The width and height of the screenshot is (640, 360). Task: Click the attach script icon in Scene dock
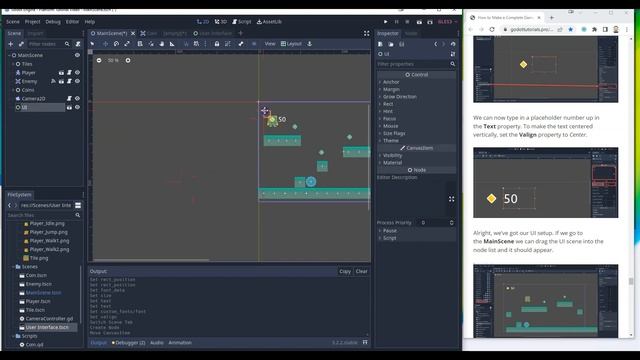coord(78,44)
